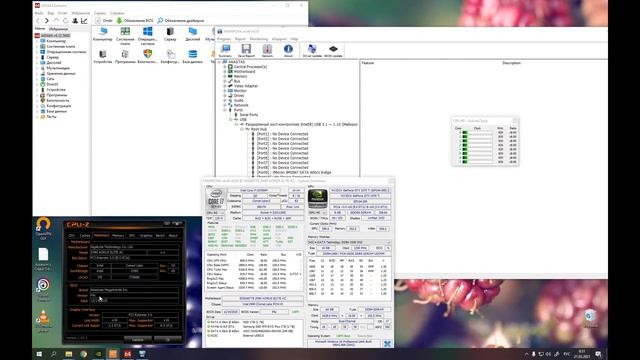Image resolution: width=640 pixels, height=360 pixels.
Task: Open Системная плата large icon in AIDA64 pane
Action: point(125,36)
